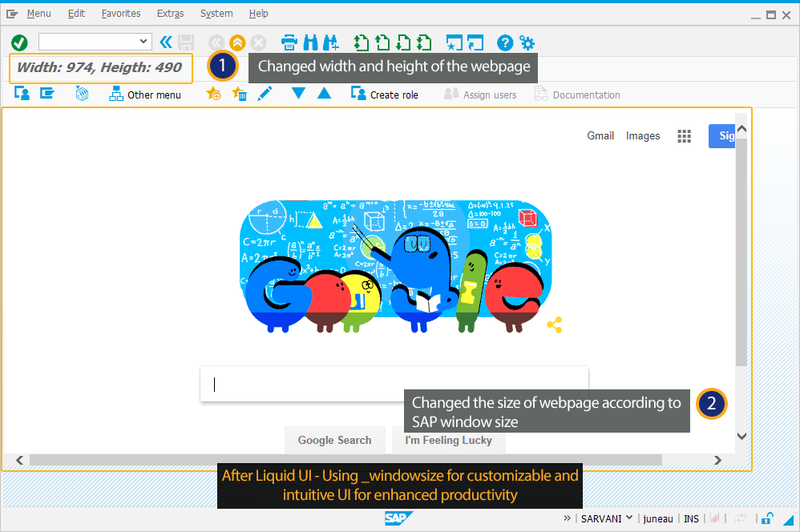Click the blue triangle at status bar corner
Image resolution: width=800 pixels, height=532 pixels.
(790, 520)
